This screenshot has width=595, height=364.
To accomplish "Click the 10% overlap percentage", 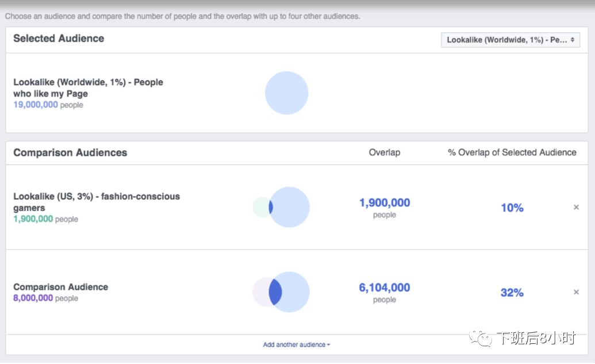I will coord(512,208).
